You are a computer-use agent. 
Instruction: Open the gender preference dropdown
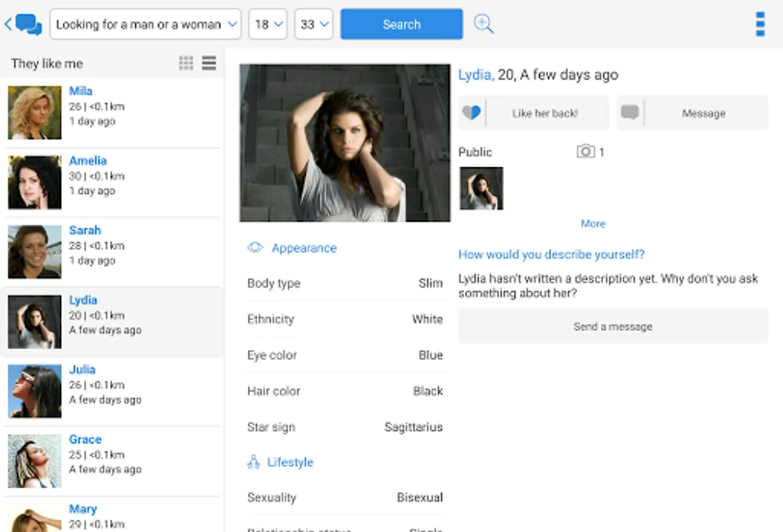tap(145, 24)
